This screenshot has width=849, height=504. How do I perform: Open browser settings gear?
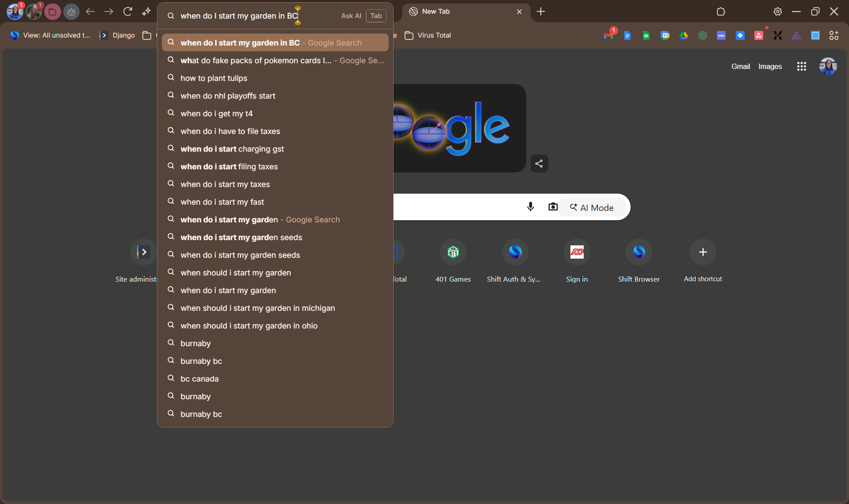(778, 11)
